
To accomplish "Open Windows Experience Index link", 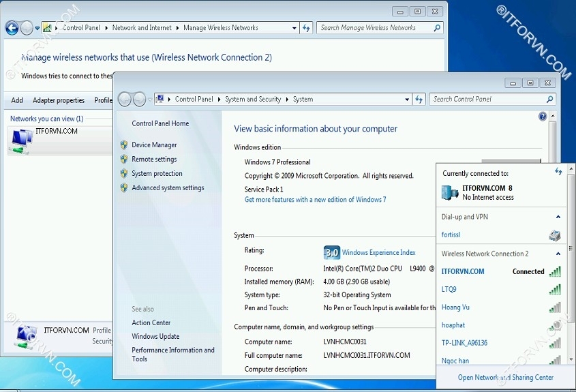I will point(379,252).
